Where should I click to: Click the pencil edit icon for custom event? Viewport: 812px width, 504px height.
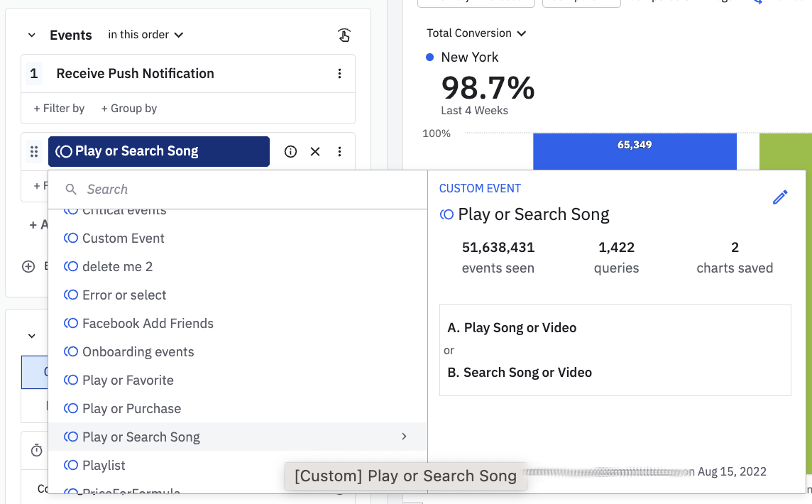(780, 197)
